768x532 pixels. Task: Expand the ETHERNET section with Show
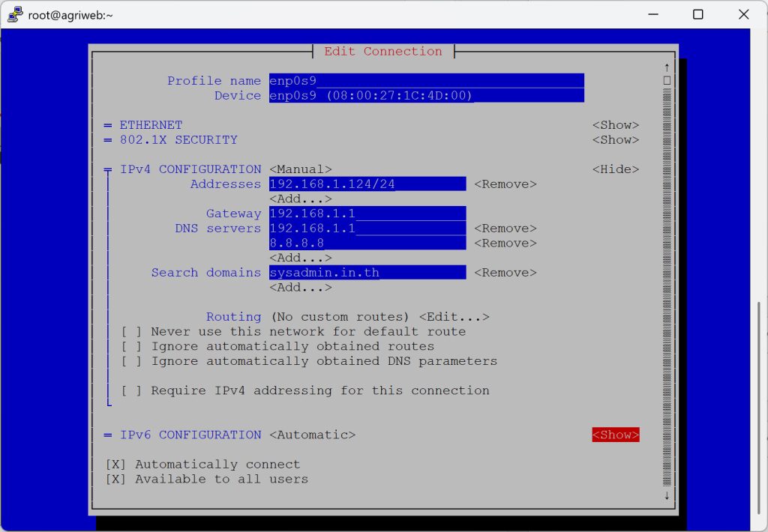(615, 125)
